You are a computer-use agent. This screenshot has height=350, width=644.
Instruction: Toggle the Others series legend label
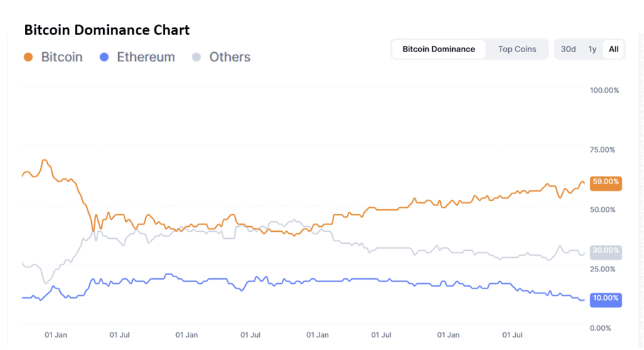[x=230, y=57]
